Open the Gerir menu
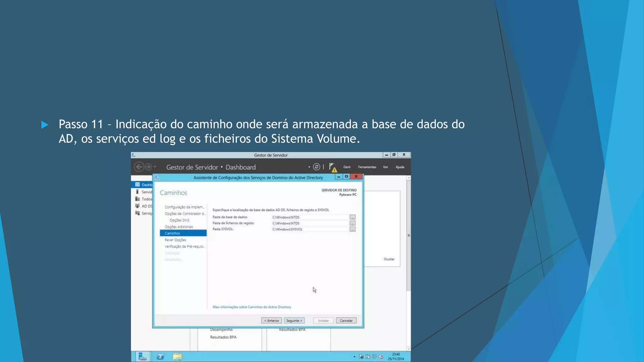This screenshot has height=362, width=644. (x=347, y=167)
